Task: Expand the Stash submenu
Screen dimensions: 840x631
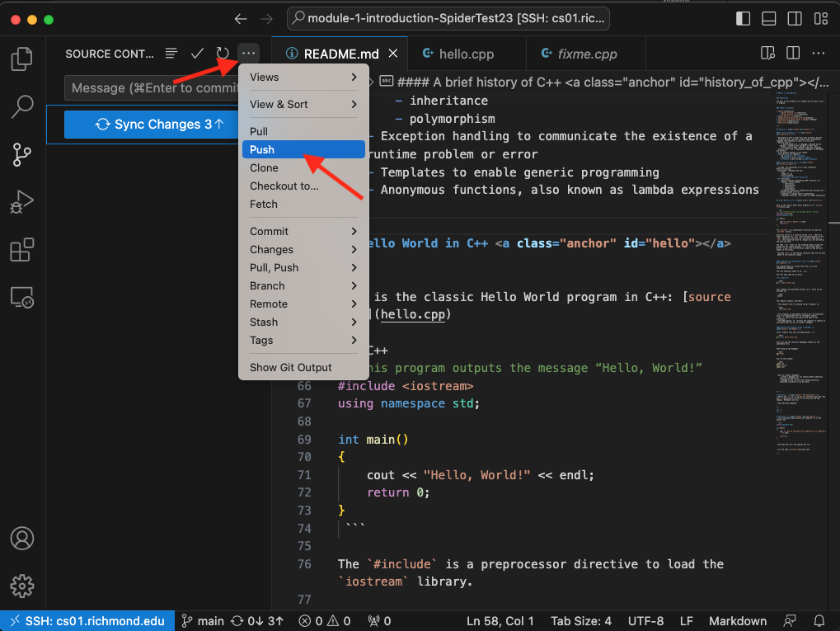Action: pyautogui.click(x=303, y=323)
